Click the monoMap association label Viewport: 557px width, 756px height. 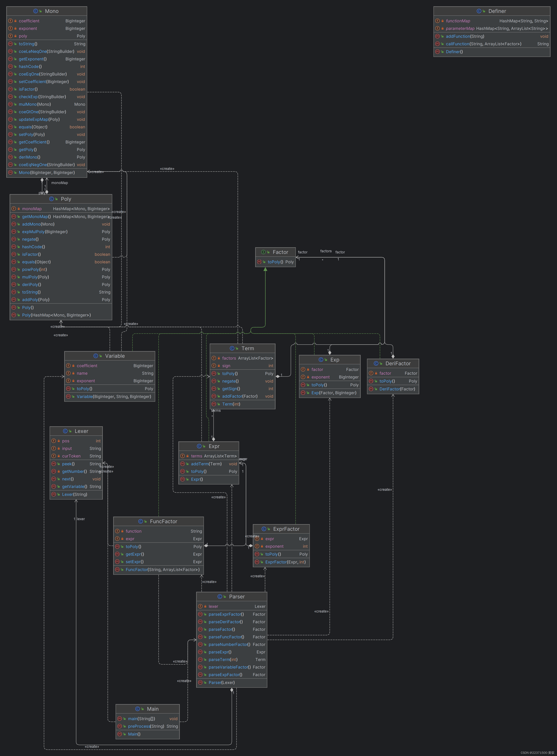(x=59, y=183)
